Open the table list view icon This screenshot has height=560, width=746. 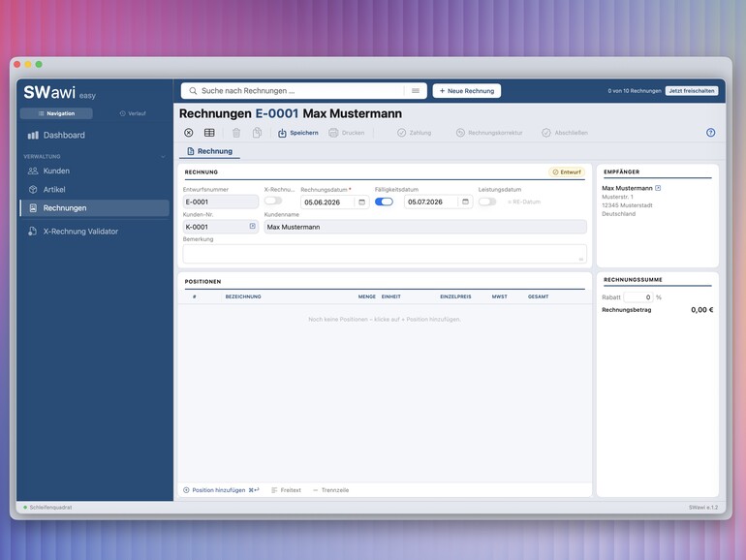pyautogui.click(x=209, y=133)
